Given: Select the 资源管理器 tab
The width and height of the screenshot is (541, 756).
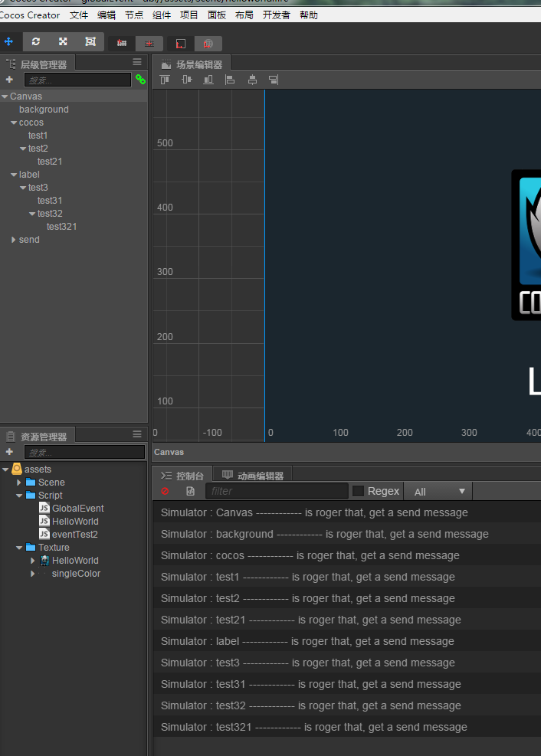Looking at the screenshot, I should [37, 437].
